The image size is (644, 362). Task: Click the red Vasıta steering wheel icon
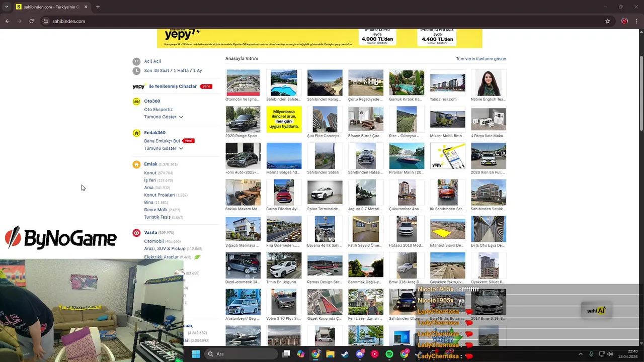click(x=136, y=233)
